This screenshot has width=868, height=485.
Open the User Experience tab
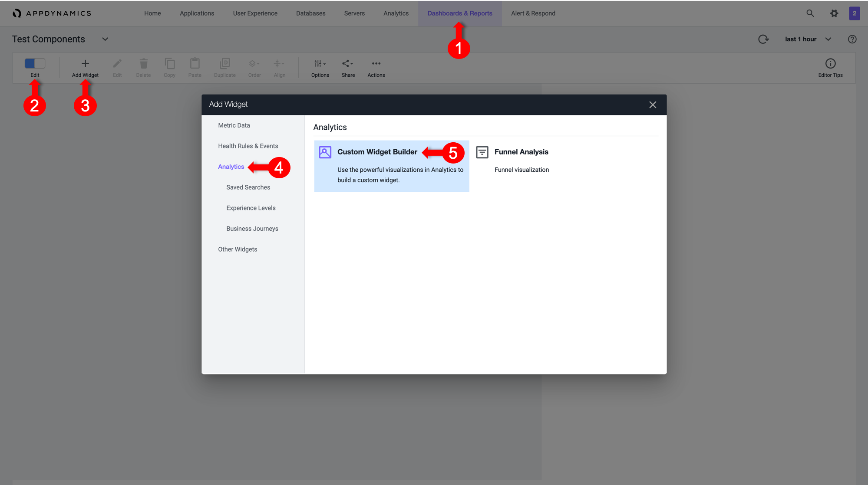coord(255,13)
